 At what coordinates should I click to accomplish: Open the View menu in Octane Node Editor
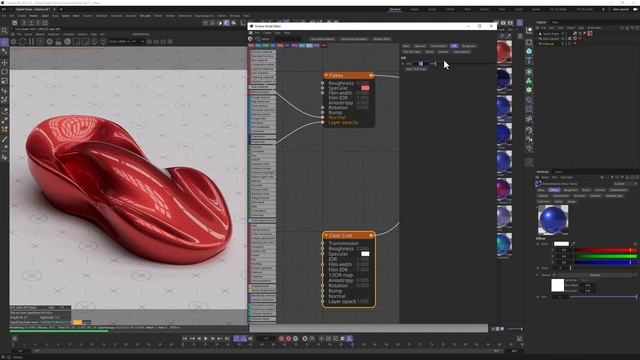(x=278, y=33)
